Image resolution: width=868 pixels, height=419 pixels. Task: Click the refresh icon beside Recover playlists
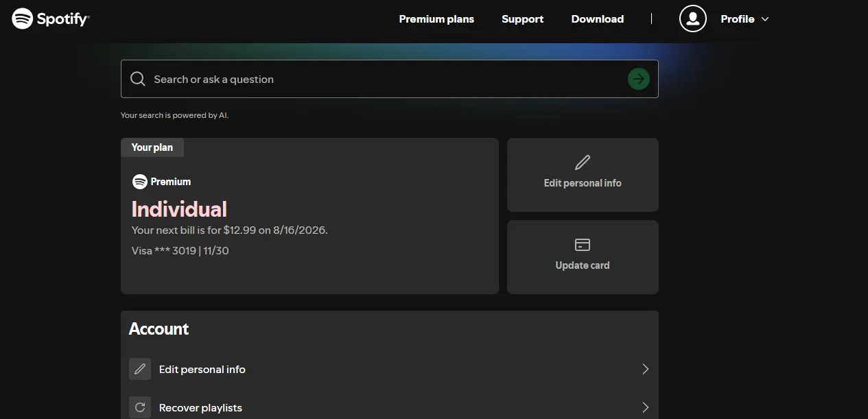tap(140, 407)
